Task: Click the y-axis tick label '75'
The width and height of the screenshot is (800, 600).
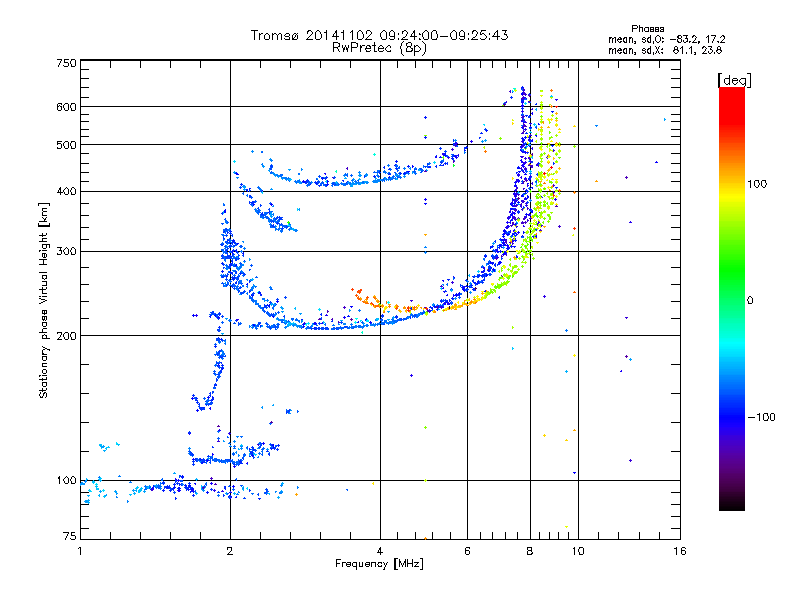Action: (70, 536)
